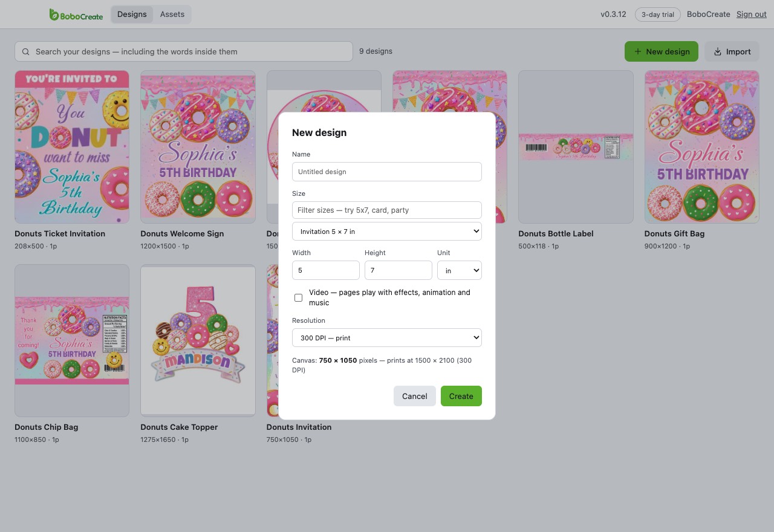Screen dimensions: 774x532
Task: Click the Donuts Welcome Sign title text
Action: (x=182, y=233)
